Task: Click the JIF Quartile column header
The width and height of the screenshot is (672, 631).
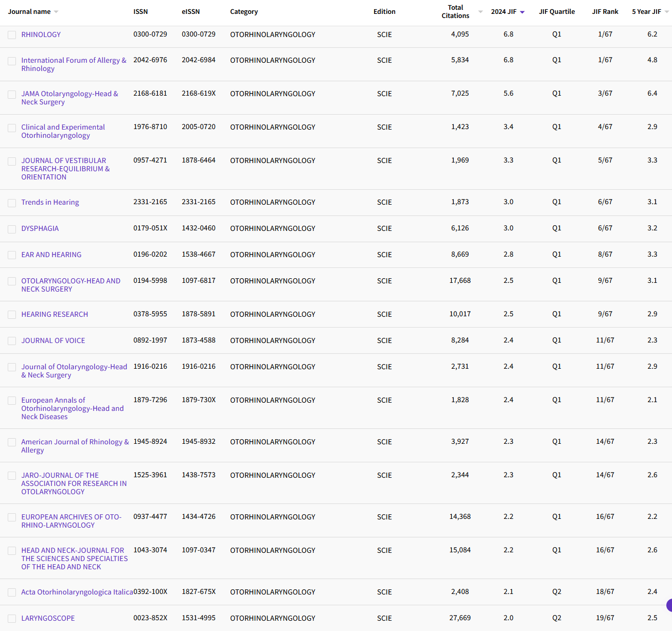Action: (x=557, y=12)
